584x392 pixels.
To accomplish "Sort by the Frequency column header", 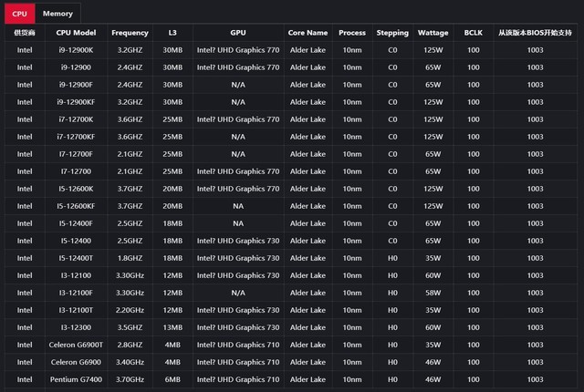I will point(130,33).
